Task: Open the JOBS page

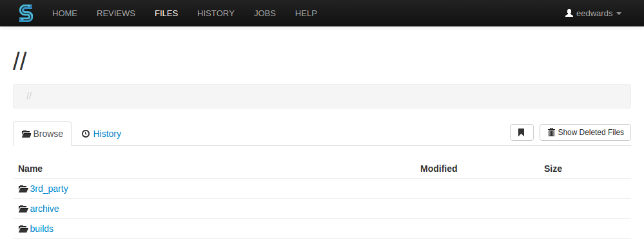Action: point(264,13)
